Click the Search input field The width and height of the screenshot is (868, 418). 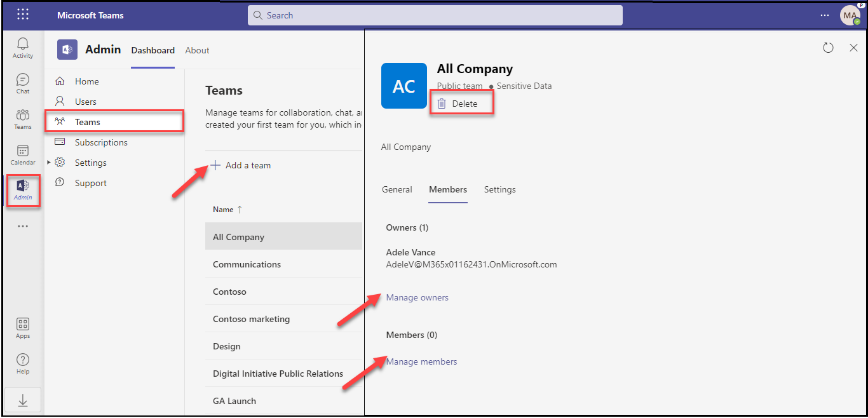click(x=435, y=15)
